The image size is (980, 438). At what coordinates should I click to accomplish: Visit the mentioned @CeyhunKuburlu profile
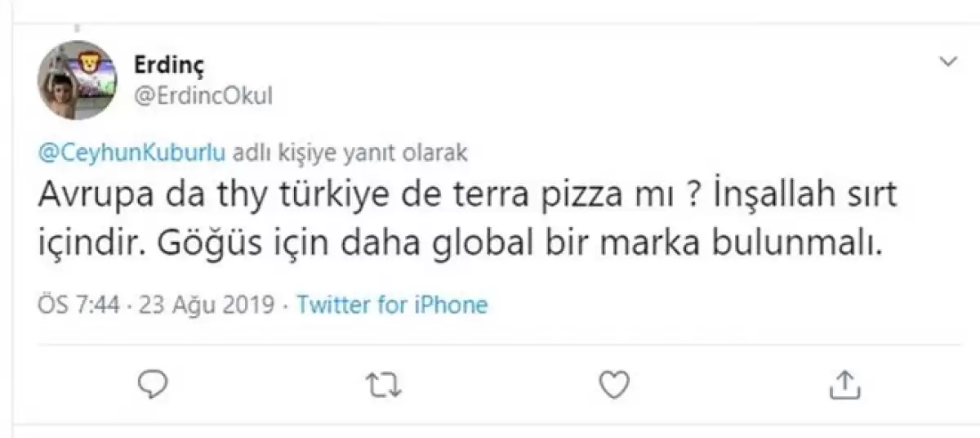tap(132, 154)
